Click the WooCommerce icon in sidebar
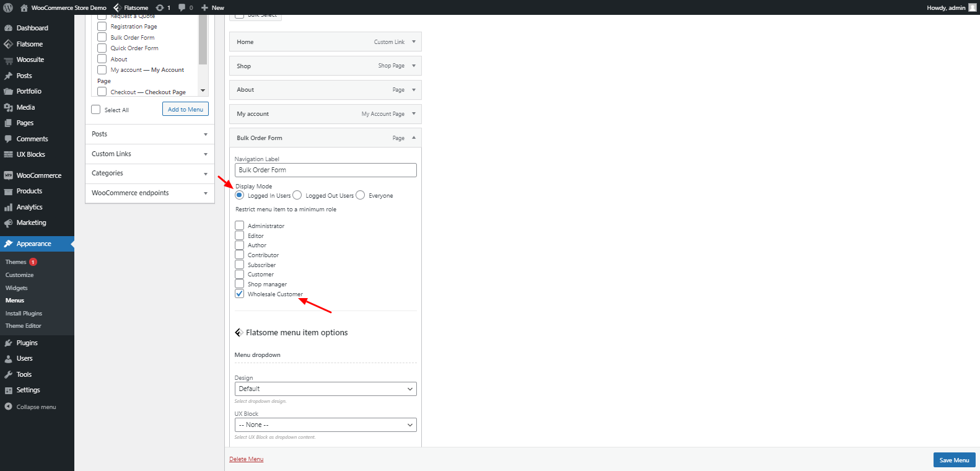 [x=8, y=175]
